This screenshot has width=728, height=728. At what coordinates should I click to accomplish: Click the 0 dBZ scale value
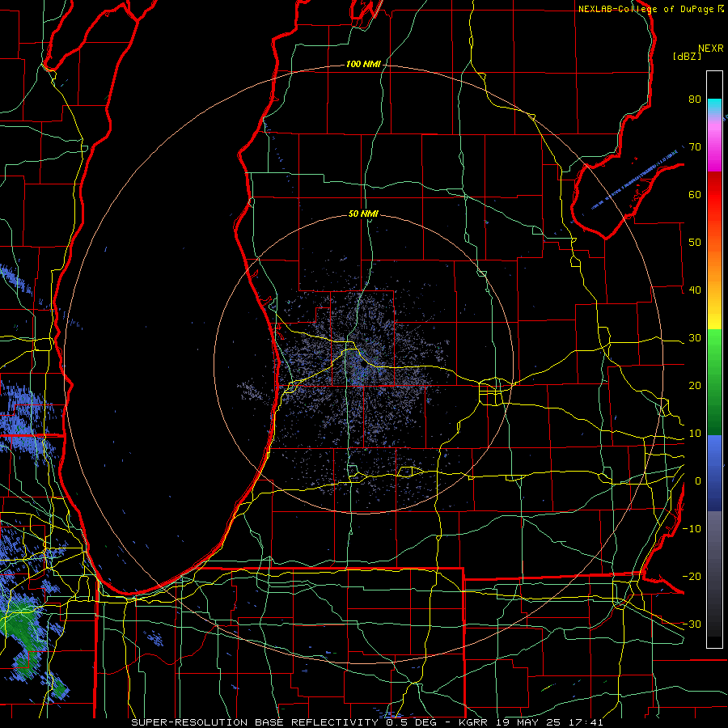pyautogui.click(x=698, y=481)
